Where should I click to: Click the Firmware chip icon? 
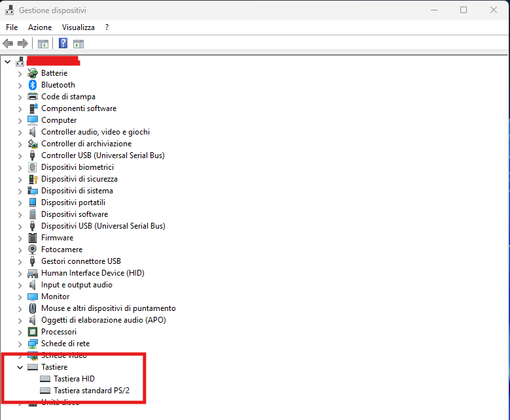(33, 238)
